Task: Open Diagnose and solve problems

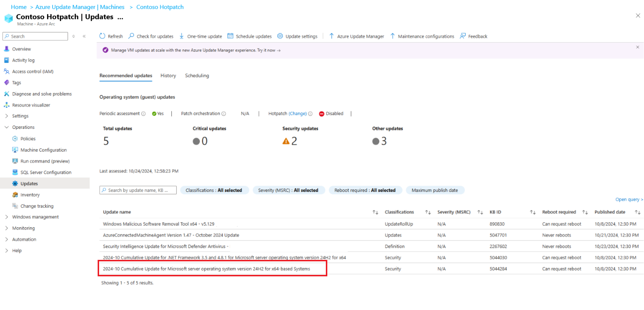Action: [42, 94]
